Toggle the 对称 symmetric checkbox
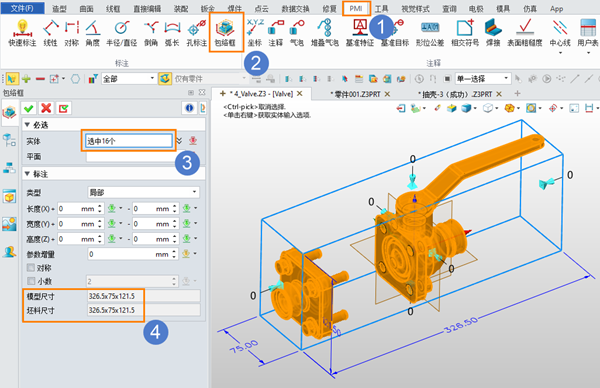Screen dimensions: 600x388 point(31,267)
